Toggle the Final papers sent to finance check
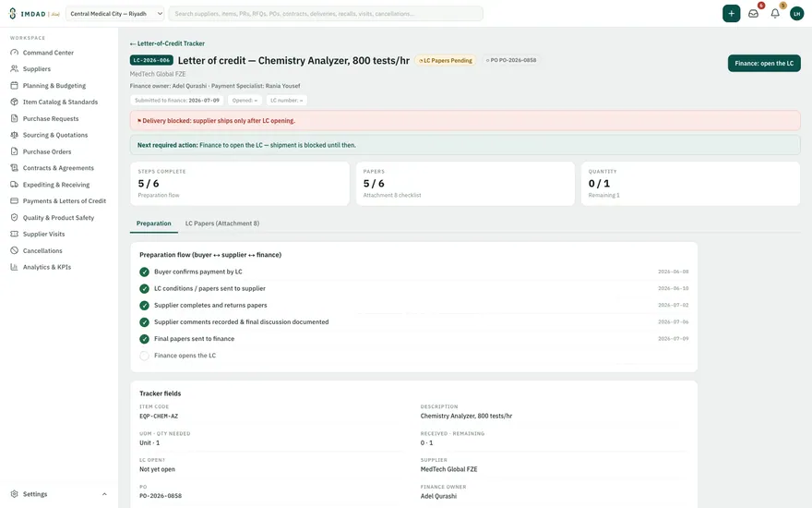The width and height of the screenshot is (812, 508). click(144, 339)
